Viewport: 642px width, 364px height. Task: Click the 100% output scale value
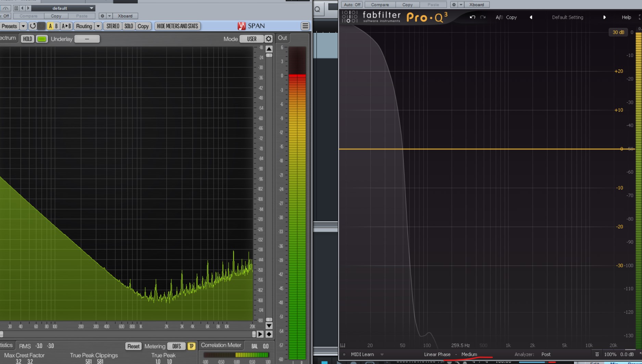point(610,354)
